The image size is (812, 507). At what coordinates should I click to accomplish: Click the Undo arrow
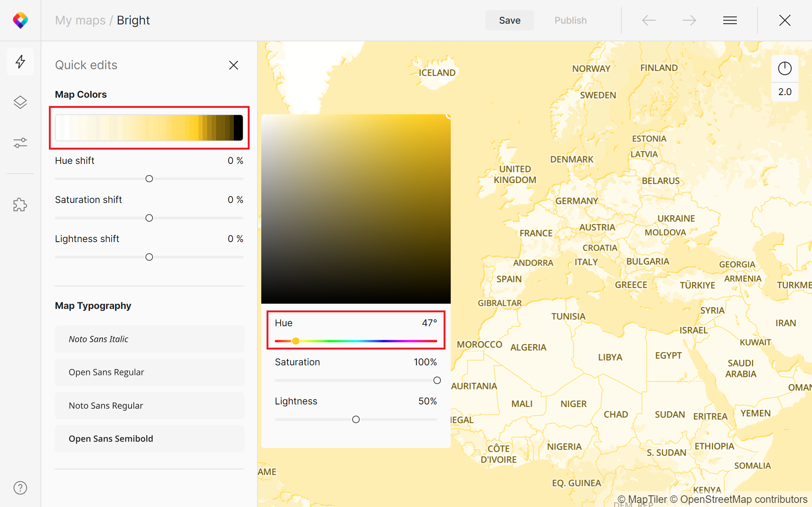click(649, 20)
